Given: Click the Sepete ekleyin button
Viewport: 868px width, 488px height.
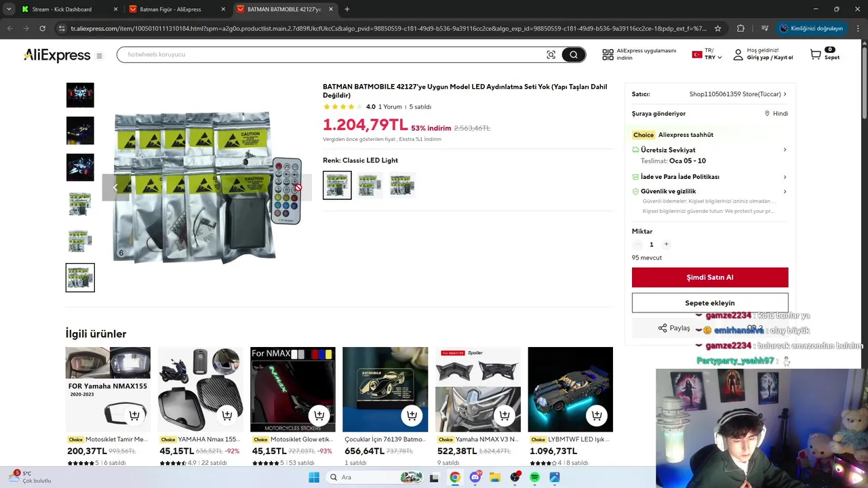Looking at the screenshot, I should [710, 303].
